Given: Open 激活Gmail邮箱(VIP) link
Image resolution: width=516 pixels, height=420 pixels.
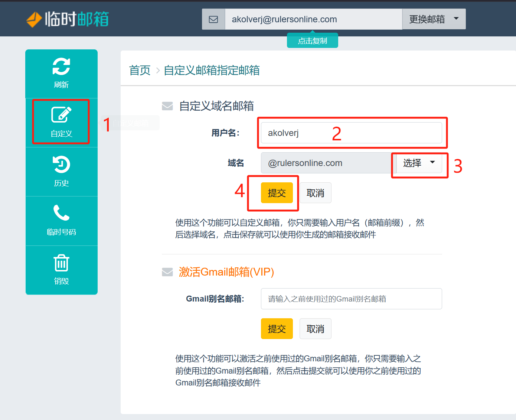Looking at the screenshot, I should (x=226, y=272).
